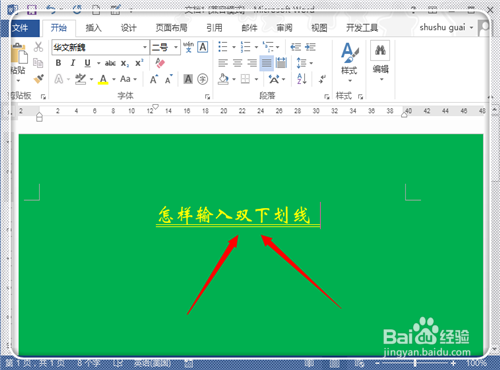Toggle Underline formatting
The image size is (500, 370).
click(x=87, y=63)
